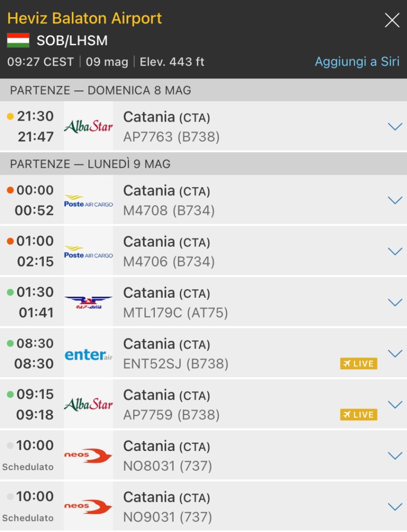Tap the AlbaStar logo for AP7759
The image size is (407, 532).
88,405
